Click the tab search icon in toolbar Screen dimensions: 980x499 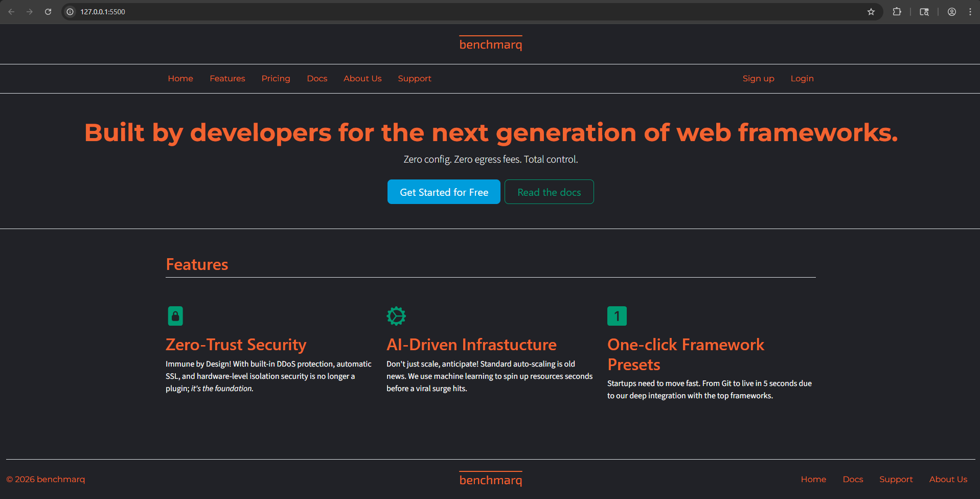924,12
